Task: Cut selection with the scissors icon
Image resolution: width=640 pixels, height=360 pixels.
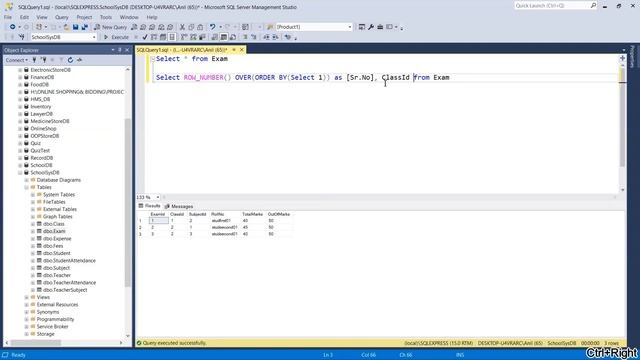Action: [182, 27]
